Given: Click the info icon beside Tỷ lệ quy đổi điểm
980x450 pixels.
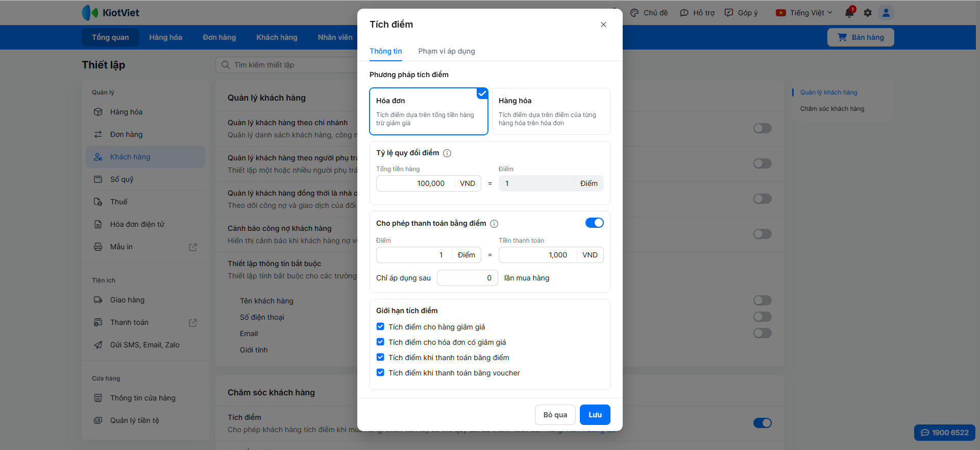Looking at the screenshot, I should (x=447, y=153).
